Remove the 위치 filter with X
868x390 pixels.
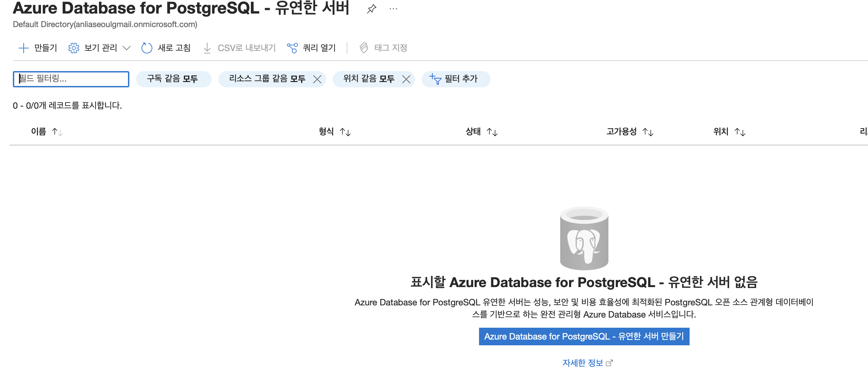pyautogui.click(x=406, y=79)
